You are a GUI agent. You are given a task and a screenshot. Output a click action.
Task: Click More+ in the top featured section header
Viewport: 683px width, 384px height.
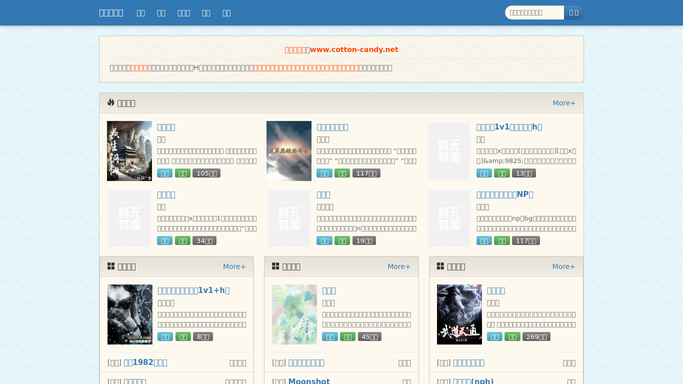click(564, 103)
